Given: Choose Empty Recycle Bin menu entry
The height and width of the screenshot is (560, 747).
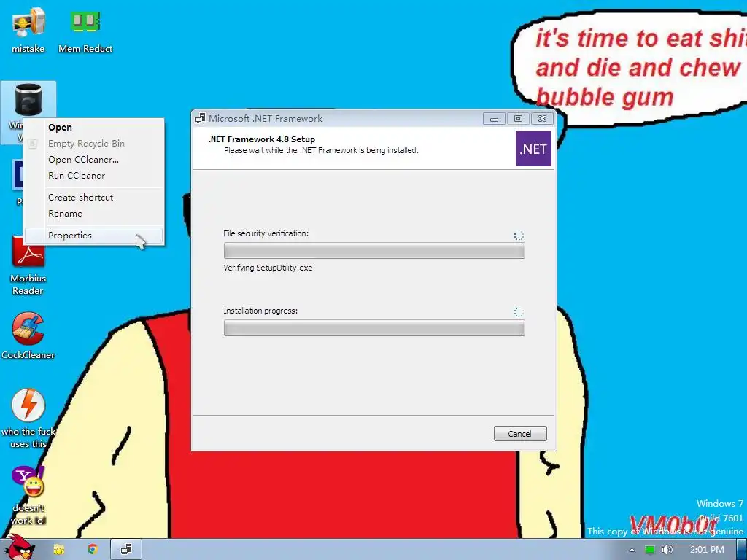Looking at the screenshot, I should [94, 144].
